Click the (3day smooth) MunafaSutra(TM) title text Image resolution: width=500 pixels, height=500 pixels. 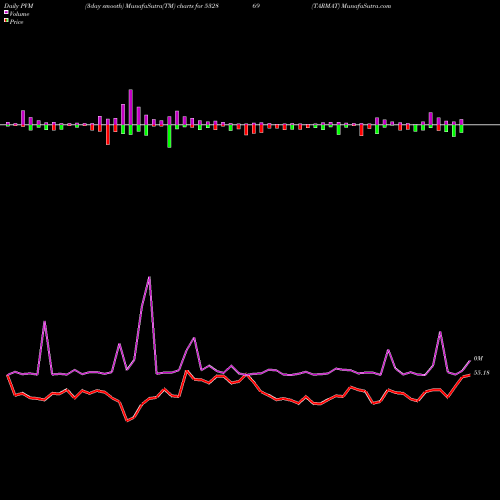click(130, 6)
